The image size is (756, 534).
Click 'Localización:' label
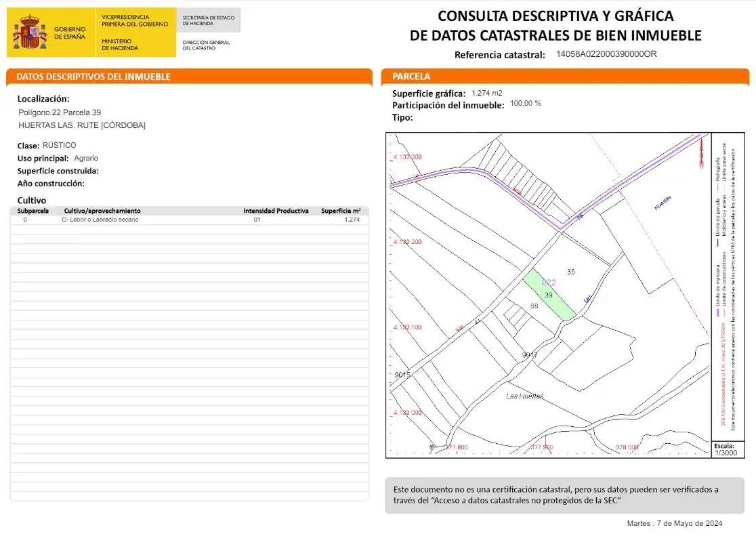pyautogui.click(x=43, y=99)
